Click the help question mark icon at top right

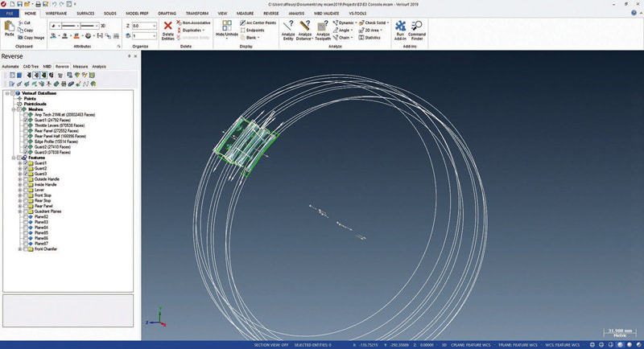coord(634,13)
